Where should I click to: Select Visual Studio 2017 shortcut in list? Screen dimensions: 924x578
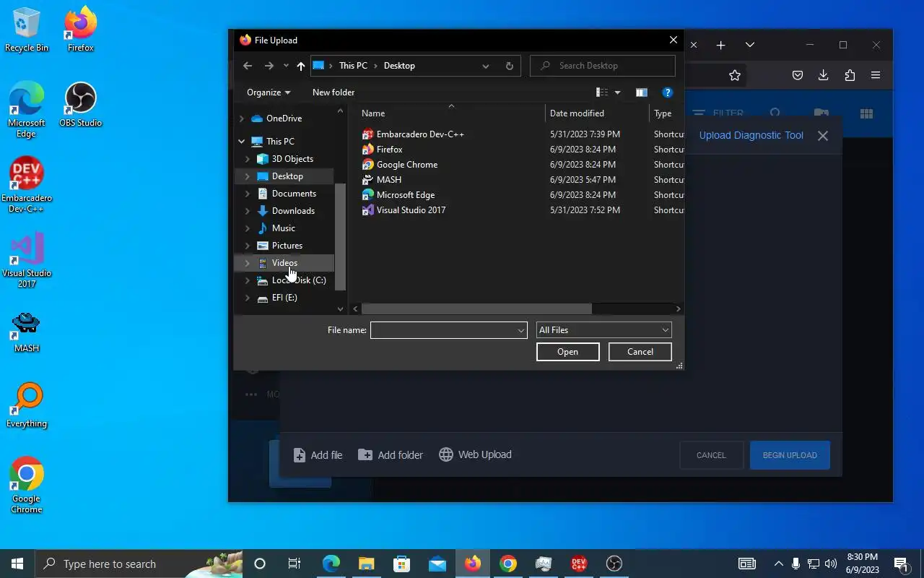(411, 210)
